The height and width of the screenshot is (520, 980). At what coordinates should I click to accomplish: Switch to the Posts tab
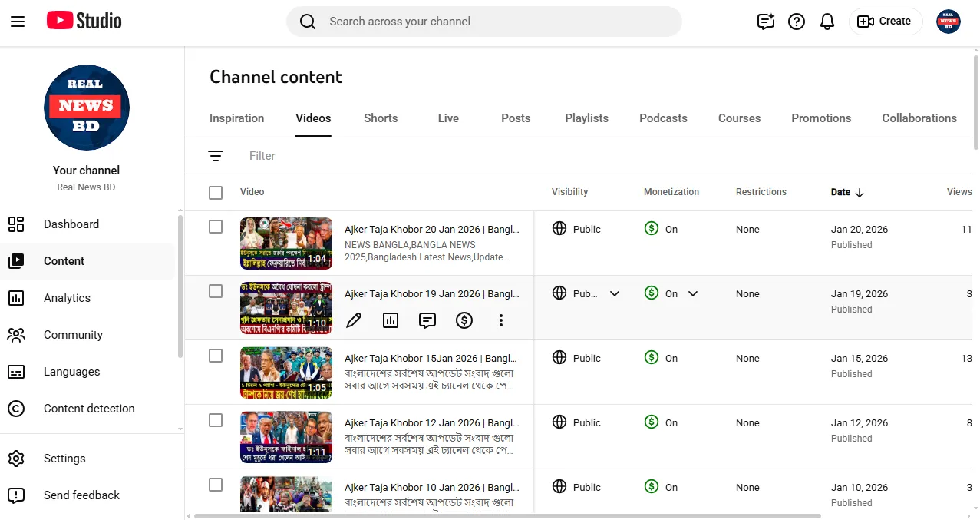(516, 118)
